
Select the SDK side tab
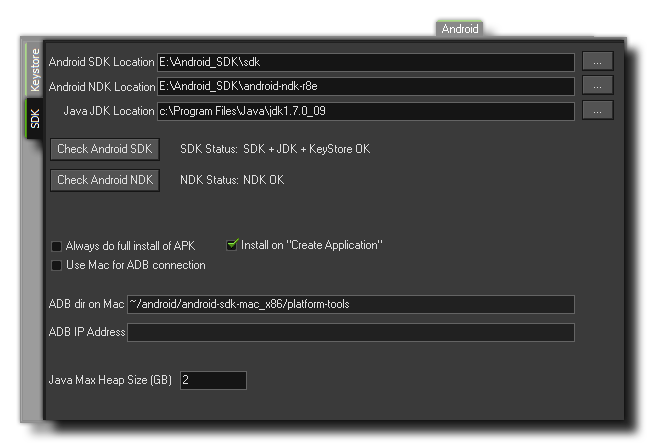(35, 120)
